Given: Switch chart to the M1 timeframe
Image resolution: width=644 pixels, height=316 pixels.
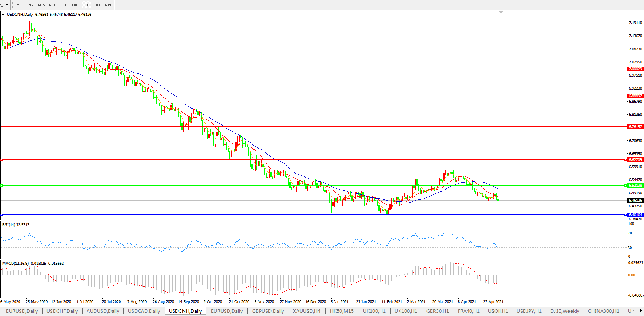Looking at the screenshot, I should [x=19, y=5].
